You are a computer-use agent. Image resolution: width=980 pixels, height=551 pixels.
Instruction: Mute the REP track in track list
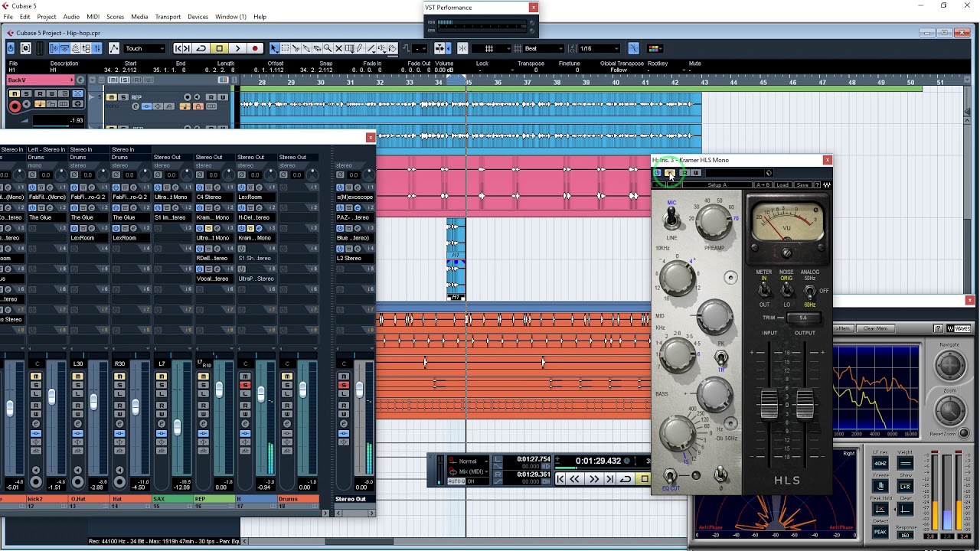112,97
